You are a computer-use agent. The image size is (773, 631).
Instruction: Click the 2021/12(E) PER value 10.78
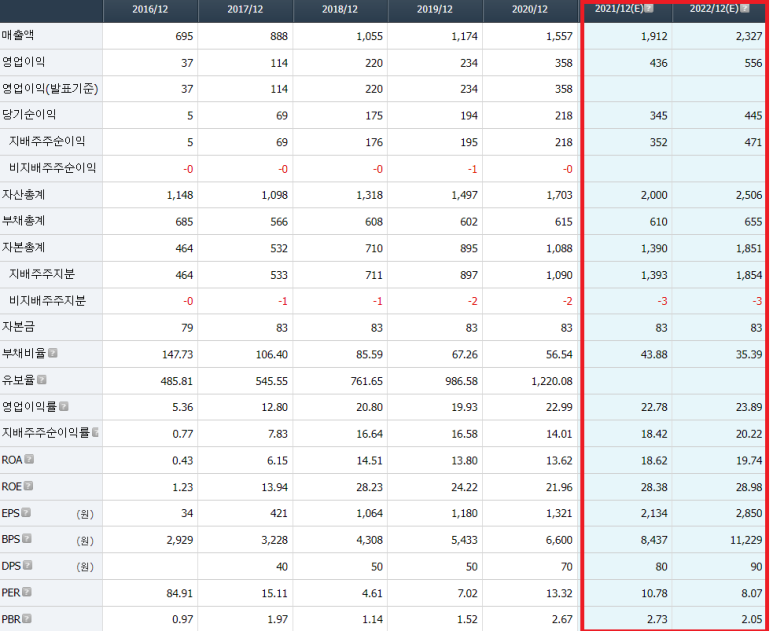[654, 593]
